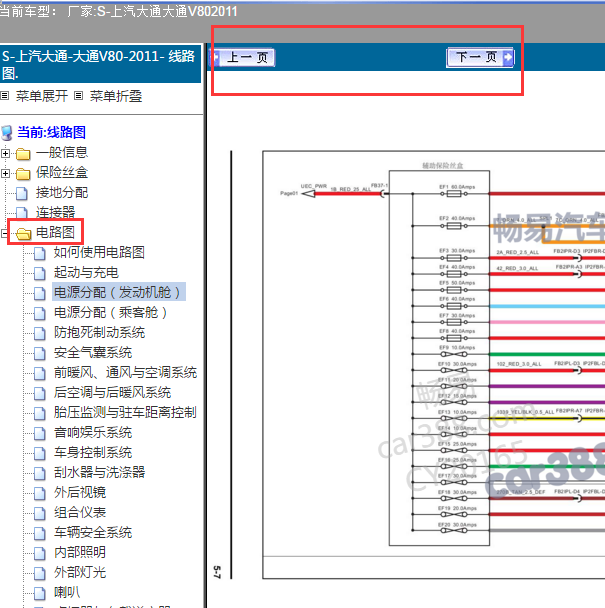Click the 菜单展开 list icon
Screen dimensions: 605x608
(x=5, y=95)
